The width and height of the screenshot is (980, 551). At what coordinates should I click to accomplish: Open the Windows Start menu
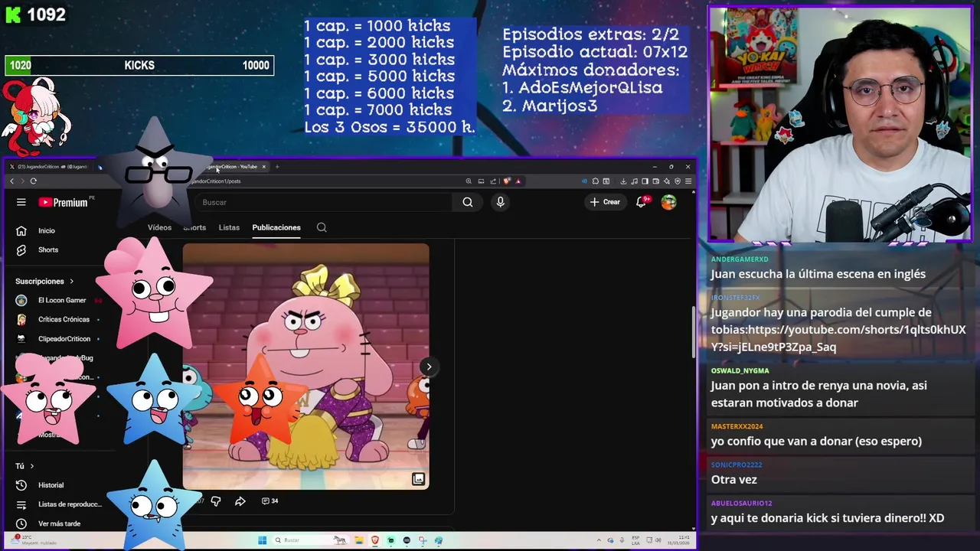262,540
